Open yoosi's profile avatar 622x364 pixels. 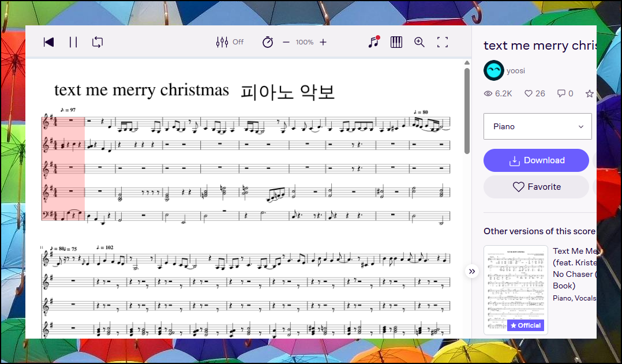pyautogui.click(x=493, y=70)
